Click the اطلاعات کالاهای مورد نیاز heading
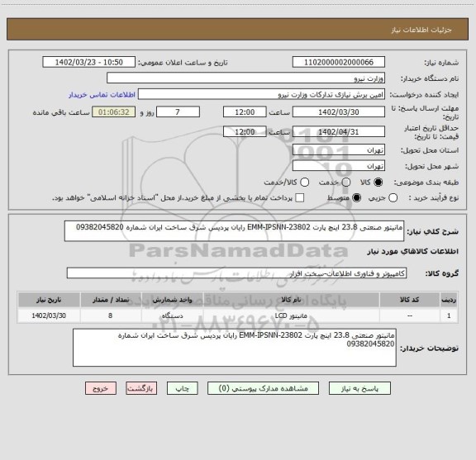 click(x=413, y=252)
